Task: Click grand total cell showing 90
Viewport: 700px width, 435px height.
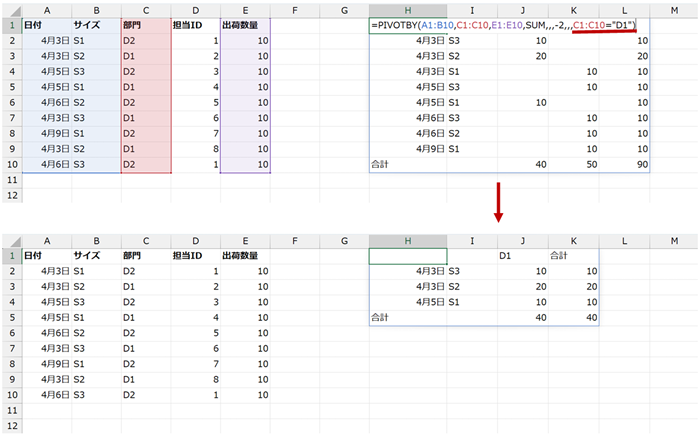Action: (x=624, y=164)
